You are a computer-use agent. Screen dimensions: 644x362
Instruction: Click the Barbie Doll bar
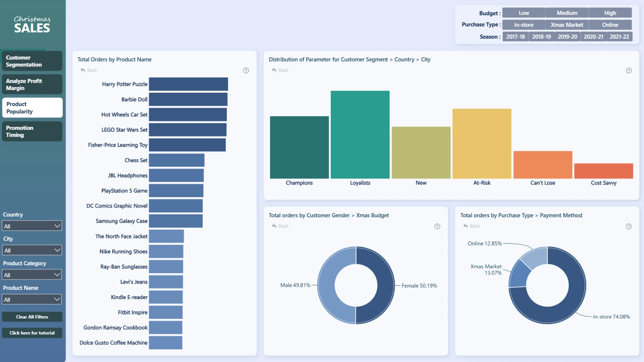click(188, 100)
